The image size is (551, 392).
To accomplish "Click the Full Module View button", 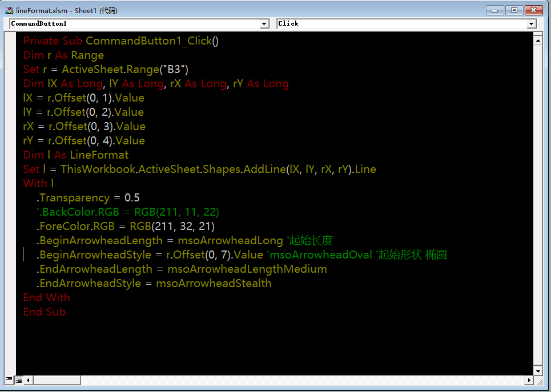I will tap(19, 379).
